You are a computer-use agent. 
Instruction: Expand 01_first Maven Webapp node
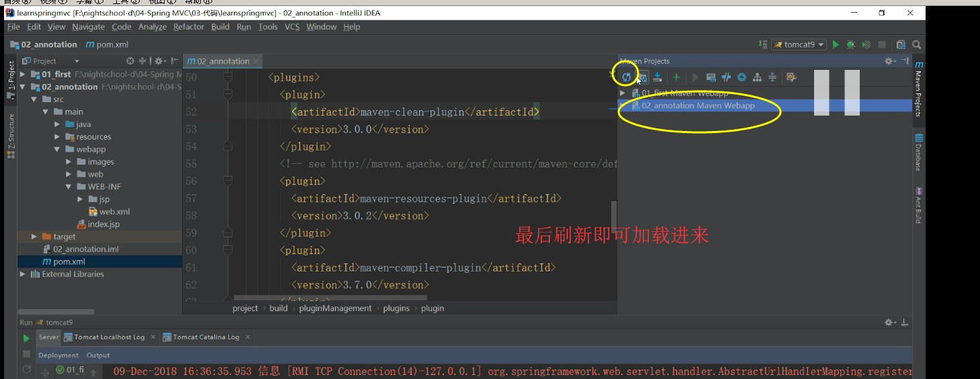(623, 93)
